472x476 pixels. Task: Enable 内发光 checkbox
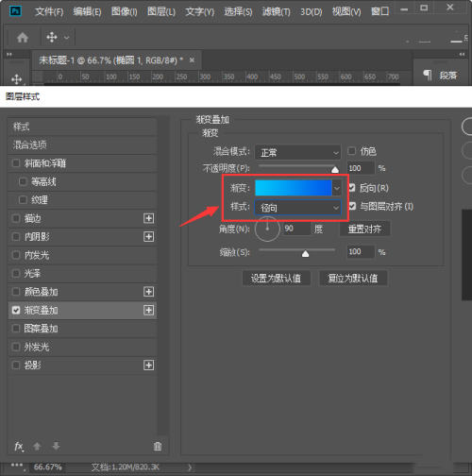[x=16, y=255]
